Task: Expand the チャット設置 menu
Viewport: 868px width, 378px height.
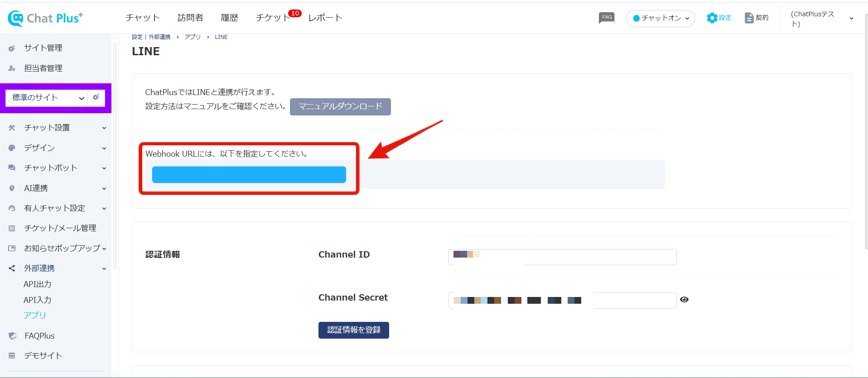Action: click(104, 128)
